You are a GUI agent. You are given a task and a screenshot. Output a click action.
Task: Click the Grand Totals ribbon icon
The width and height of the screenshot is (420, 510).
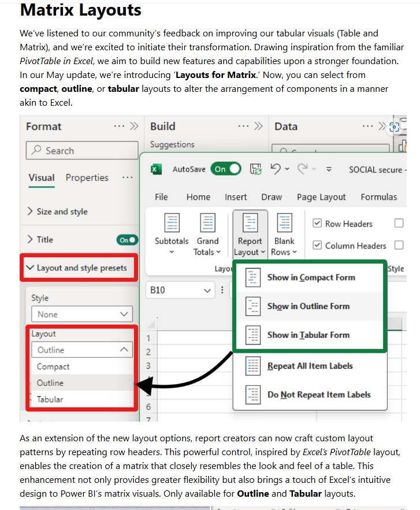207,222
